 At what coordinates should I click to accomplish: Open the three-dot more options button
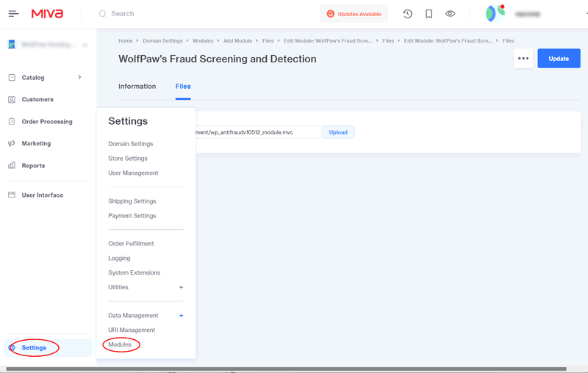coord(523,59)
